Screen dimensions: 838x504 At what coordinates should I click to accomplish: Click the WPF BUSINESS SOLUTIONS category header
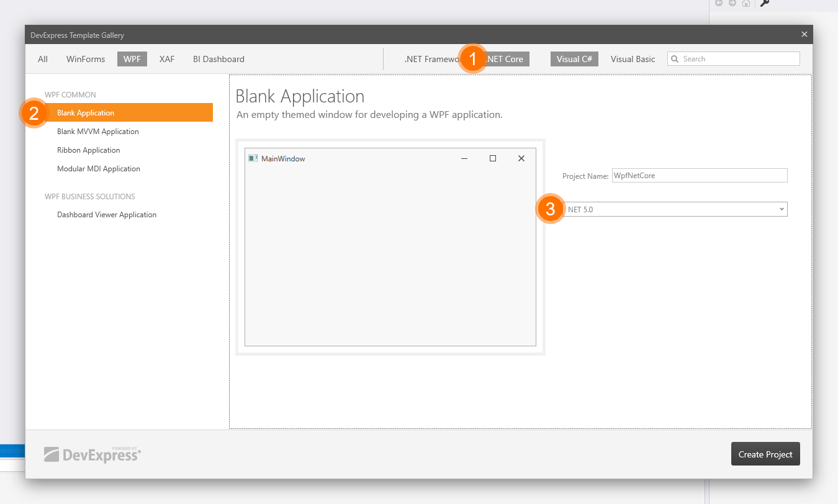[x=90, y=196]
